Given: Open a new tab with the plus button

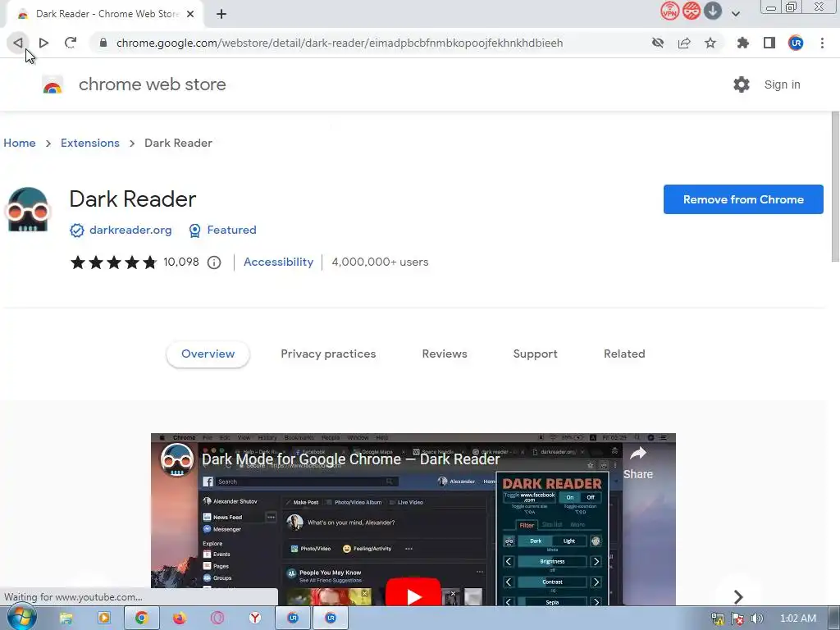Looking at the screenshot, I should (x=221, y=14).
